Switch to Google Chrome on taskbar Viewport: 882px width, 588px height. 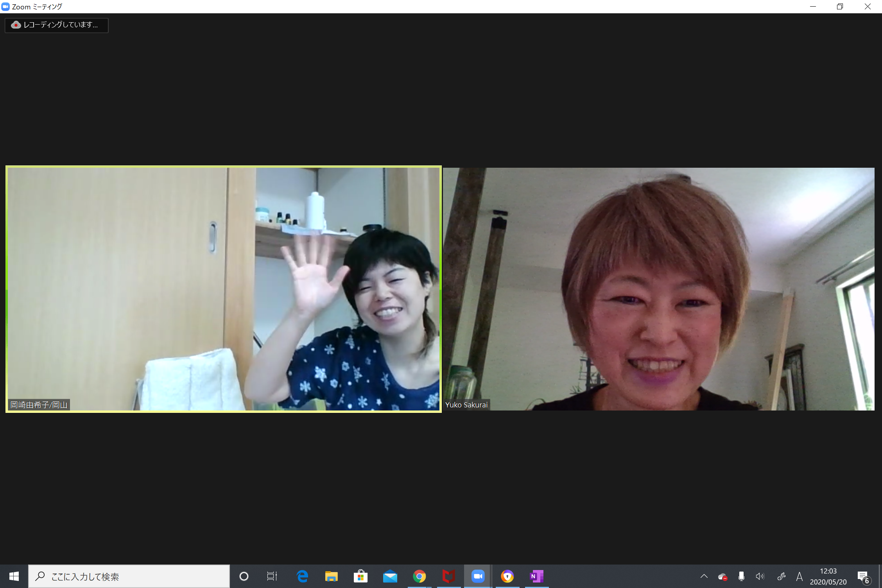[419, 576]
